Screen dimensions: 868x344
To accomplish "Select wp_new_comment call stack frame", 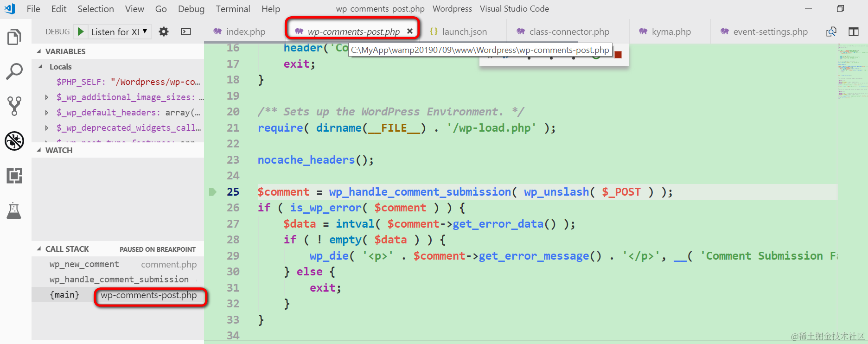I will tap(118, 264).
